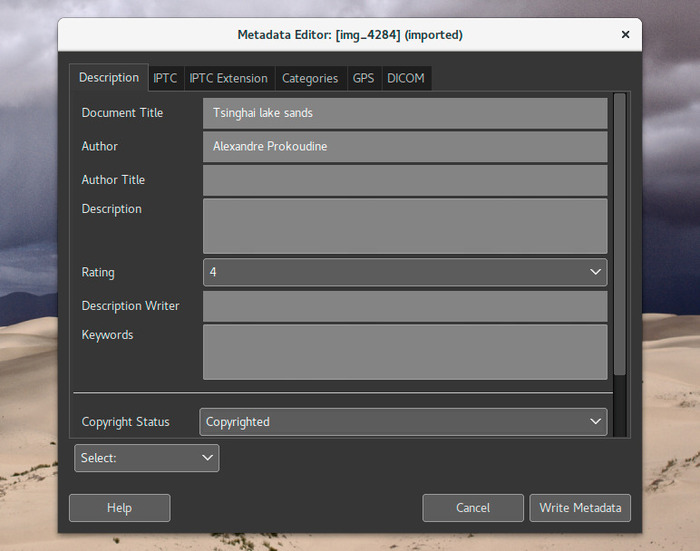700x551 pixels.
Task: Open the Select: combo box
Action: click(146, 458)
